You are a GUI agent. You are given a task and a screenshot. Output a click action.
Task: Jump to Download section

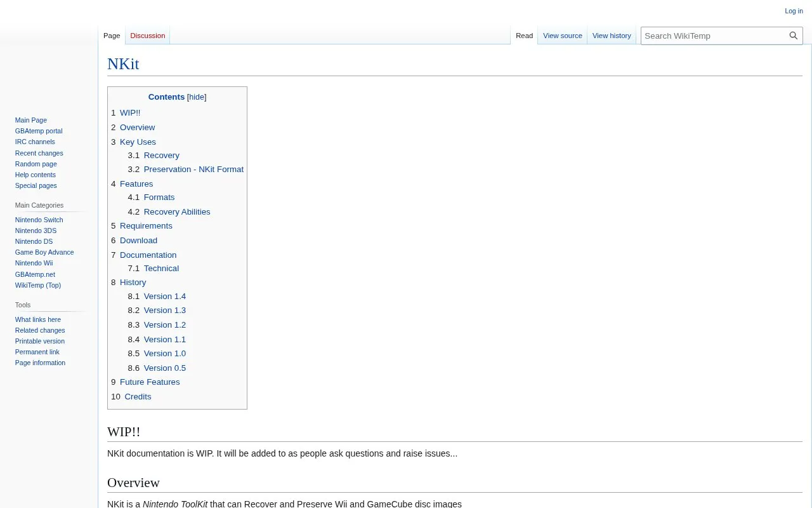pos(138,241)
